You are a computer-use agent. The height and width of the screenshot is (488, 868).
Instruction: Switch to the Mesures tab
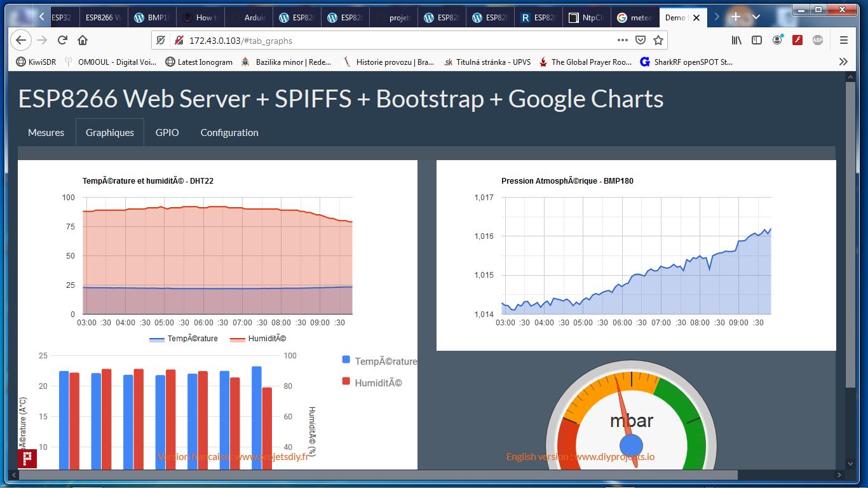[46, 132]
